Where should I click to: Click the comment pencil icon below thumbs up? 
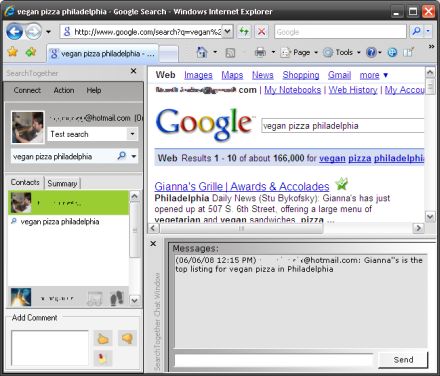pyautogui.click(x=103, y=359)
